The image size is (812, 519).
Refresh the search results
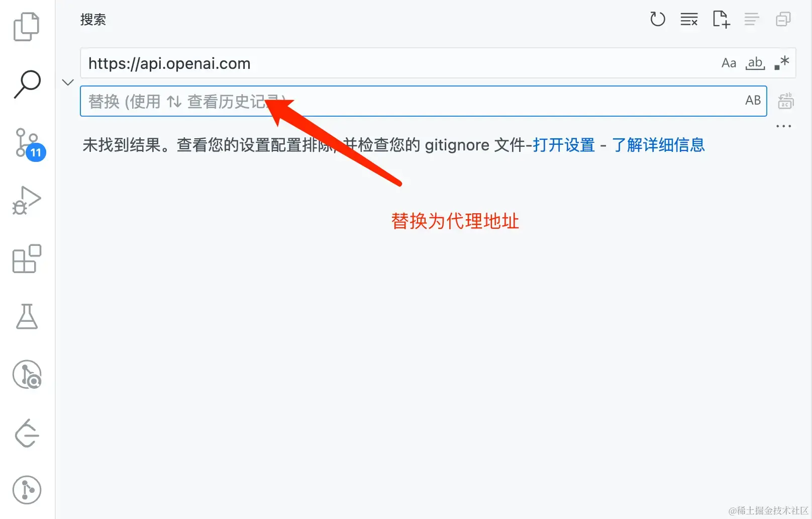[x=657, y=20]
